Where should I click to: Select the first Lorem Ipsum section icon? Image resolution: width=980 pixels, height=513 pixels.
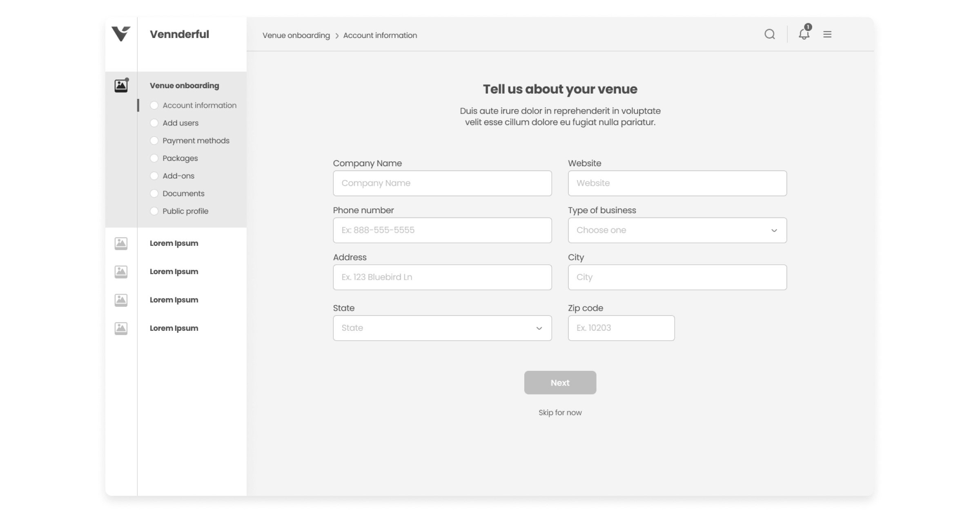coord(121,243)
